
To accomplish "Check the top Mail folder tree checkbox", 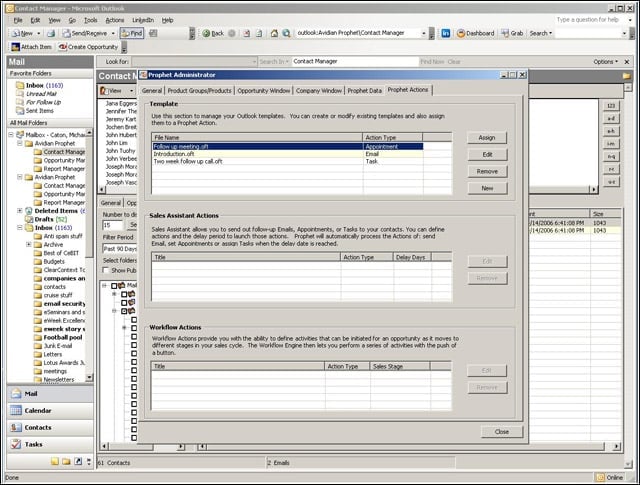I will point(114,285).
